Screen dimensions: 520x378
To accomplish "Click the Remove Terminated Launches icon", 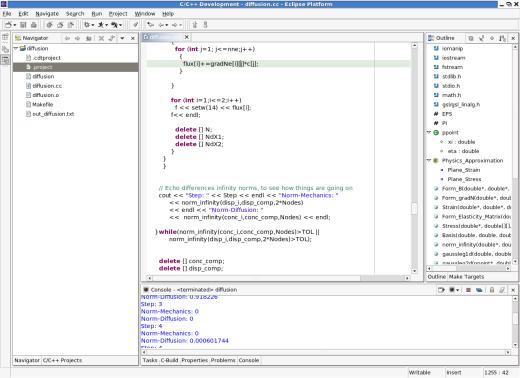I will coord(479,290).
